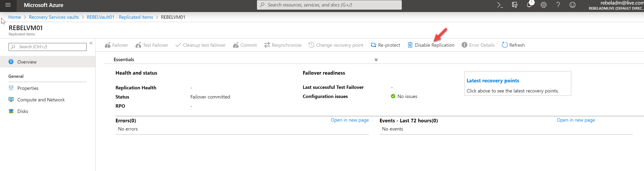Focus the top resource search box
The image size is (644, 171).
[x=329, y=5]
